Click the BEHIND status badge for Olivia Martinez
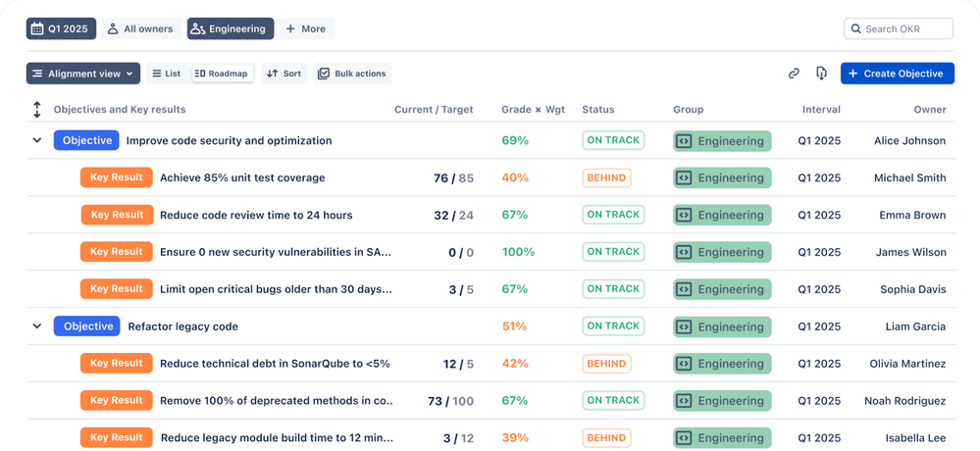The image size is (980, 451). tap(606, 364)
